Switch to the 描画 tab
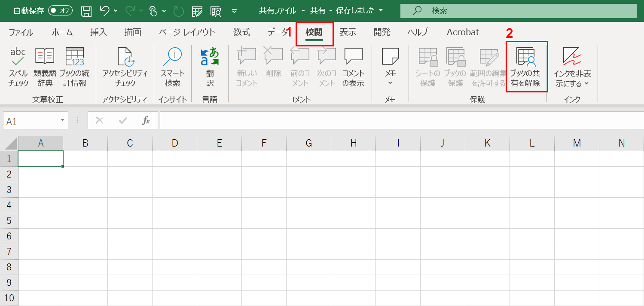 point(133,32)
